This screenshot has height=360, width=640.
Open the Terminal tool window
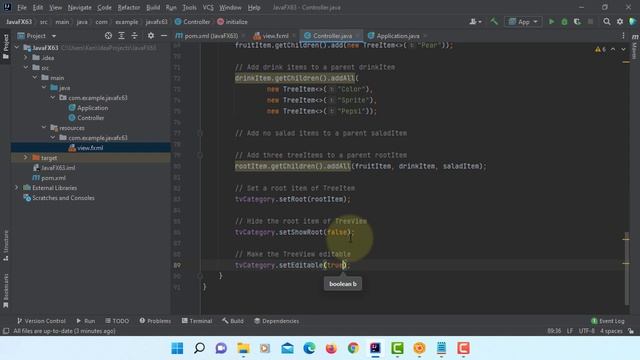197,321
